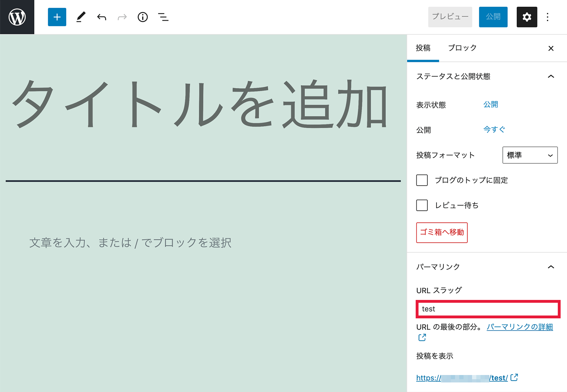Viewport: 567px width, 392px height.
Task: Open the 投稿フォーマット dropdown
Action: point(530,155)
